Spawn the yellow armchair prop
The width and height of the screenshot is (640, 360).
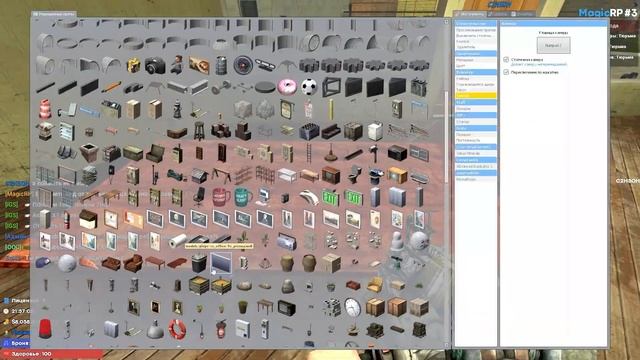[x=375, y=285]
